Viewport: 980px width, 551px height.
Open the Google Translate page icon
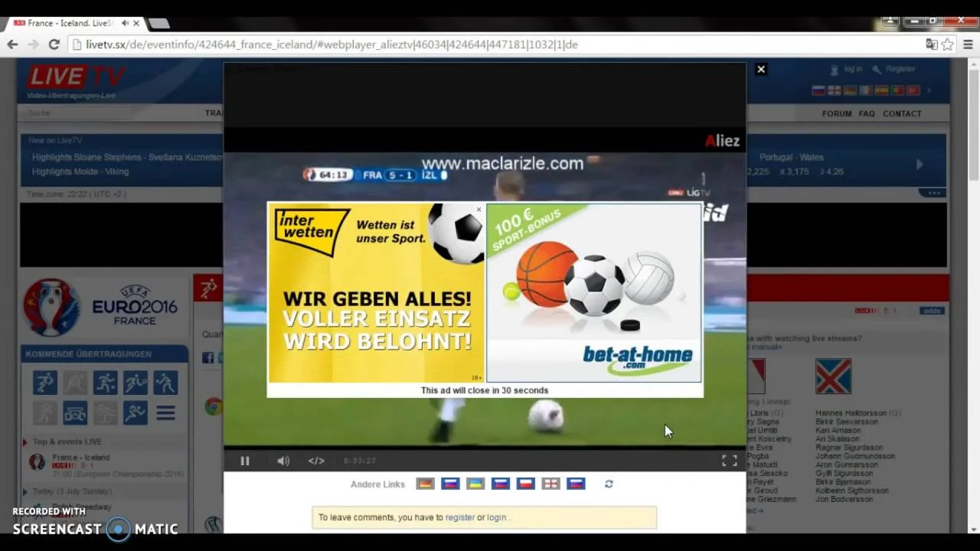click(x=931, y=44)
